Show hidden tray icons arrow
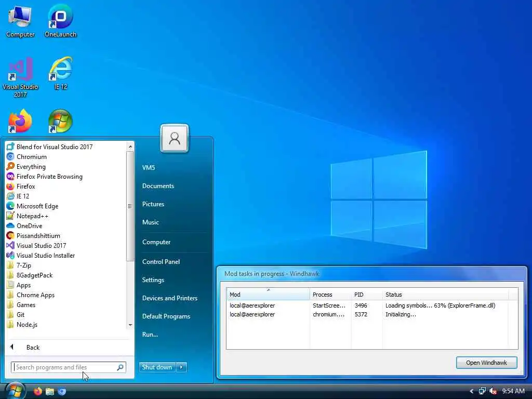This screenshot has height=399, width=532. point(472,391)
